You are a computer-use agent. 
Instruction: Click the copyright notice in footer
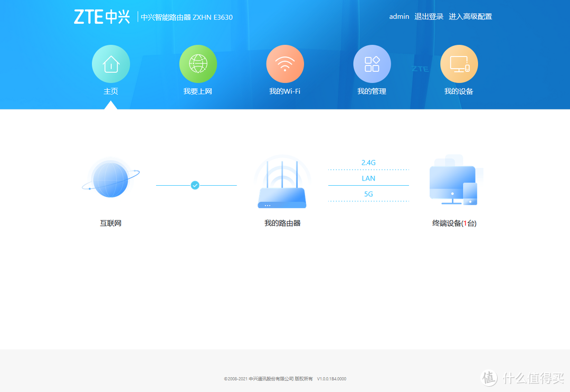pos(285,378)
